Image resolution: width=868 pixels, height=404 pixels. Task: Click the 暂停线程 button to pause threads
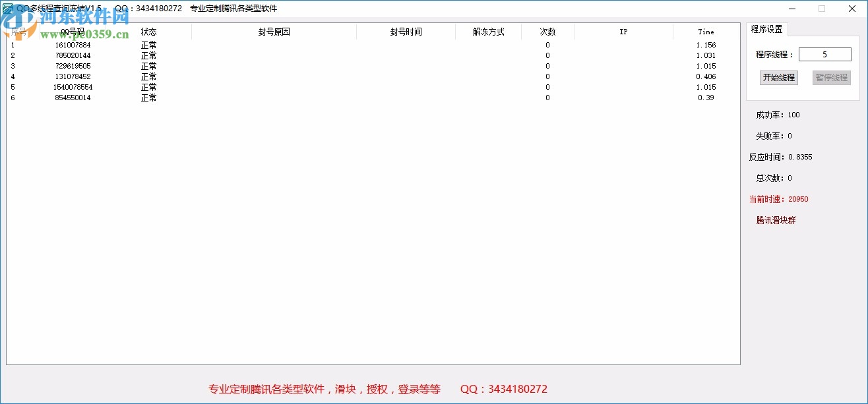pyautogui.click(x=831, y=77)
